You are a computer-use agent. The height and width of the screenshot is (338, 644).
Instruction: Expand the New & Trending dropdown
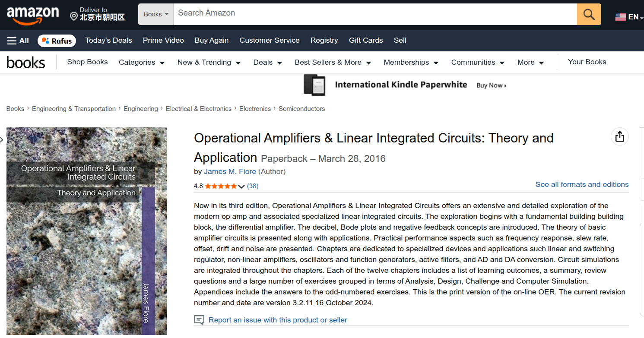click(x=209, y=62)
